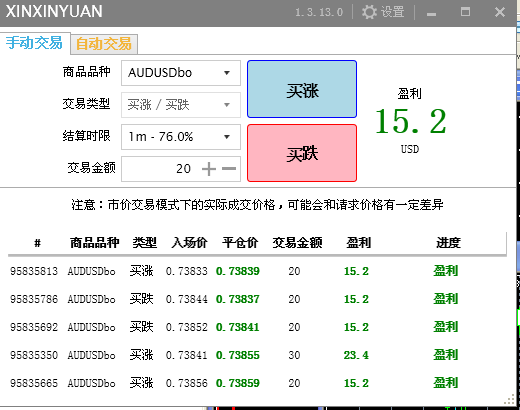The width and height of the screenshot is (520, 410).
Task: Open the 买涨 / 买跌 trade type dropdown
Action: point(181,105)
